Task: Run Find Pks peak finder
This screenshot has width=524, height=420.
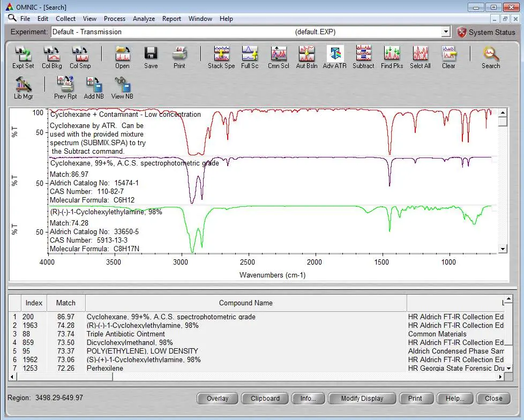Action: 392,57
